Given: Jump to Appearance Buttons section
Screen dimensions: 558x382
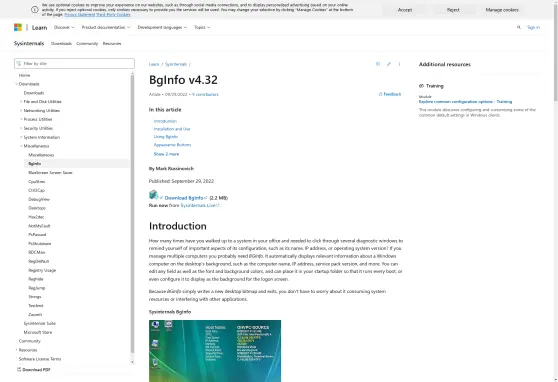Looking at the screenshot, I should 172,145.
